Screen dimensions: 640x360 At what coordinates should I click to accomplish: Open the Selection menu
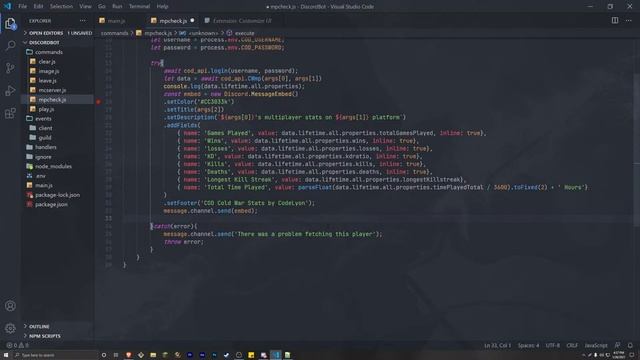61,7
